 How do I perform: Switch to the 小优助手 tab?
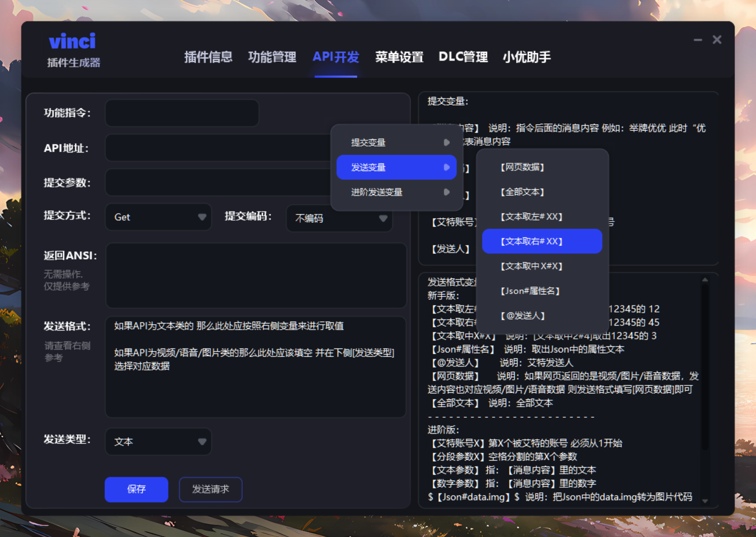(x=526, y=57)
